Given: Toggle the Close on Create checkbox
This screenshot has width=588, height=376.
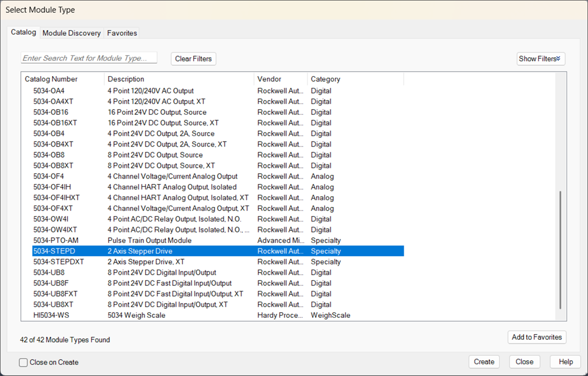Looking at the screenshot, I should (x=24, y=362).
